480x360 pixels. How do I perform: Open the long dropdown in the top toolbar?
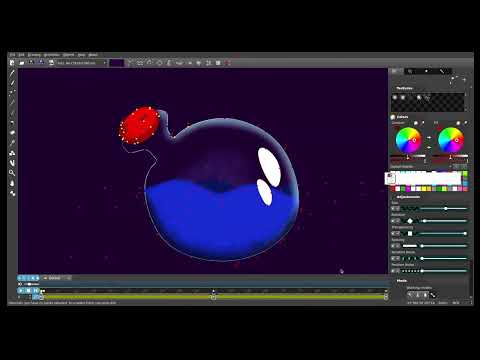pyautogui.click(x=81, y=63)
